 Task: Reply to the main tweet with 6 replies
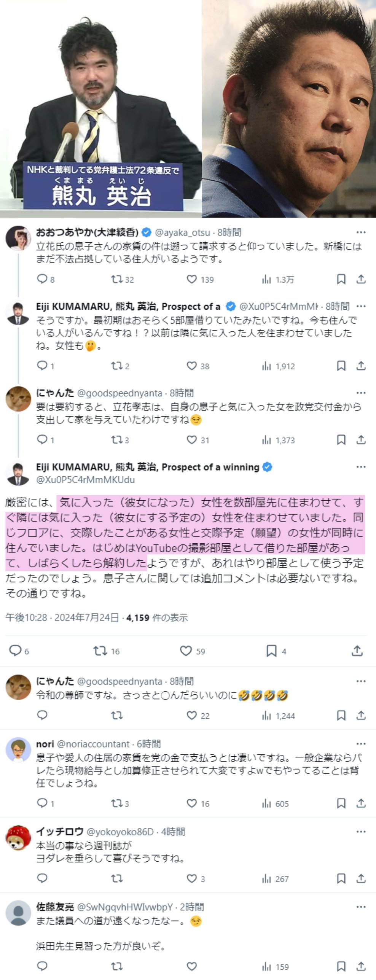click(x=15, y=651)
